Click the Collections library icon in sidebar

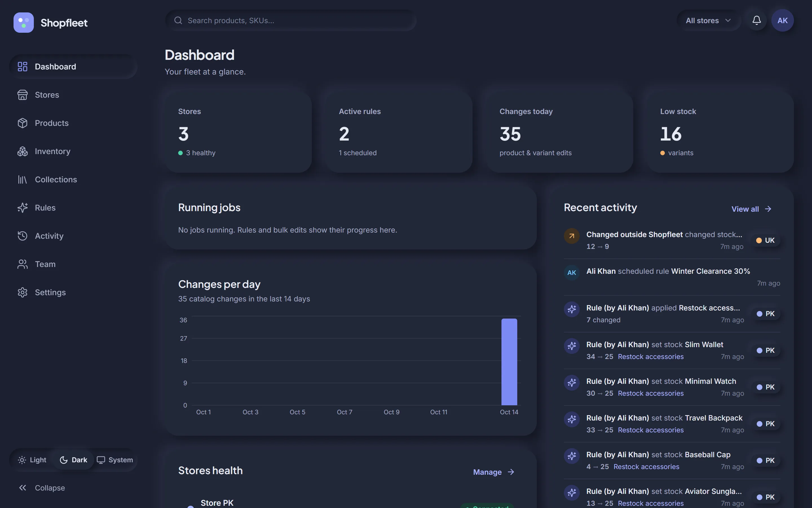coord(23,179)
